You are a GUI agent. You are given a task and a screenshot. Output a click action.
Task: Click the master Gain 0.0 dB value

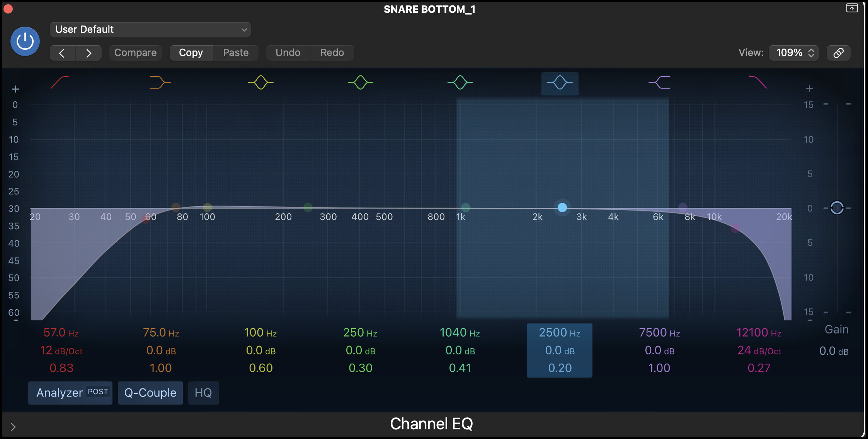834,351
